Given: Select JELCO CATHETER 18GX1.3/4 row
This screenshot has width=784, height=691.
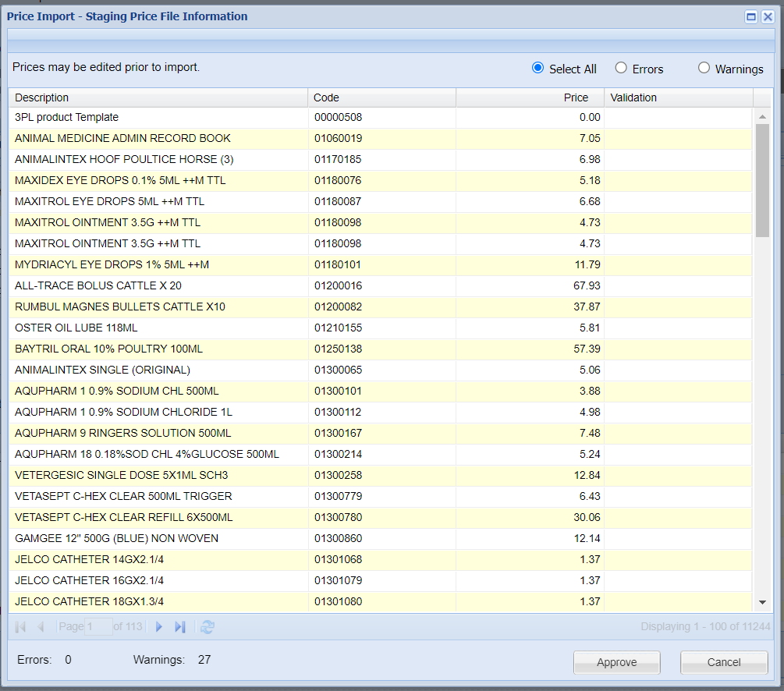Looking at the screenshot, I should 380,601.
